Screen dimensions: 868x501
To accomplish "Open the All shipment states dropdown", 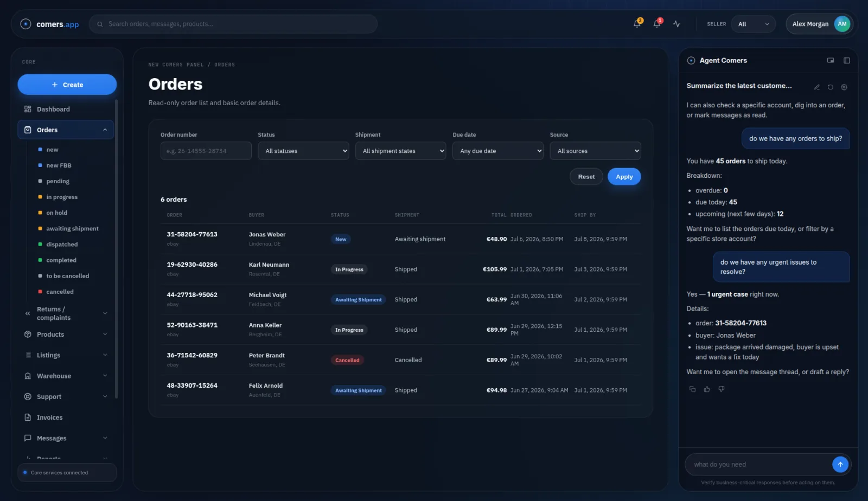I will [x=400, y=151].
